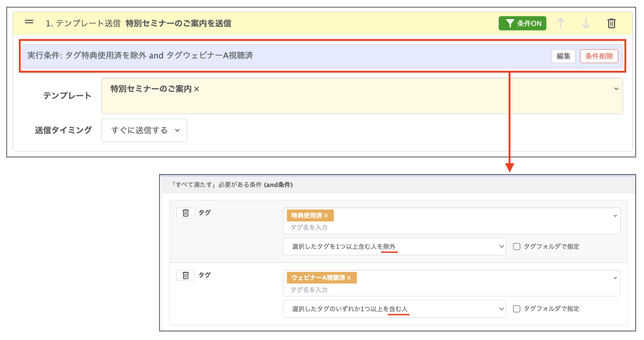Click the tag name input under 特典使用済
Screen dimensions: 644x340
374,227
